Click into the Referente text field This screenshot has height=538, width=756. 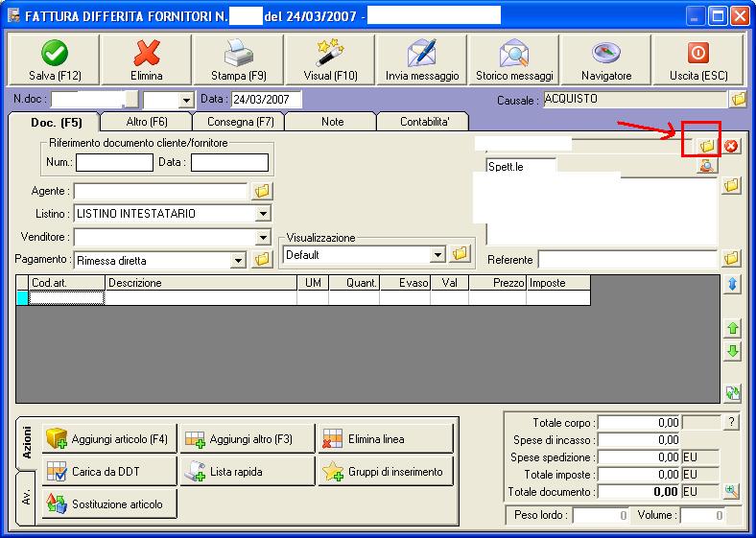(627, 259)
